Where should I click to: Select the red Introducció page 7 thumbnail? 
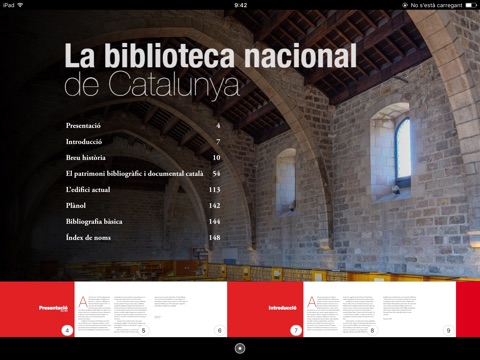point(265,309)
